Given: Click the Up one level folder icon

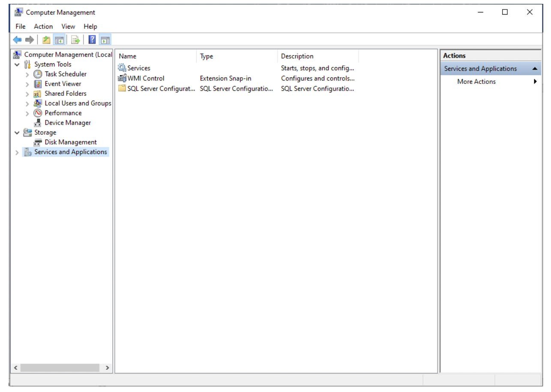Looking at the screenshot, I should (x=46, y=40).
